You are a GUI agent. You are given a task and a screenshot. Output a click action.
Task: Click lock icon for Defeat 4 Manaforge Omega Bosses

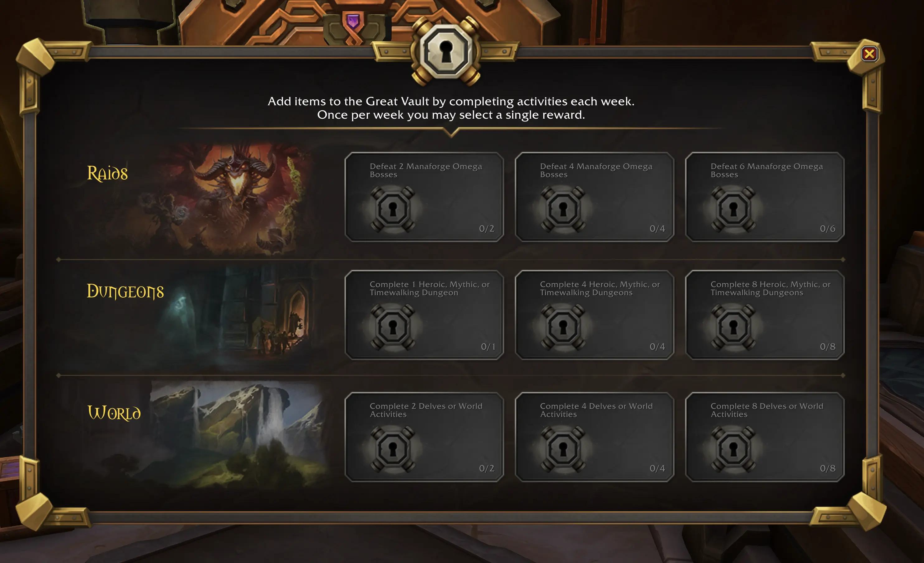pyautogui.click(x=563, y=209)
